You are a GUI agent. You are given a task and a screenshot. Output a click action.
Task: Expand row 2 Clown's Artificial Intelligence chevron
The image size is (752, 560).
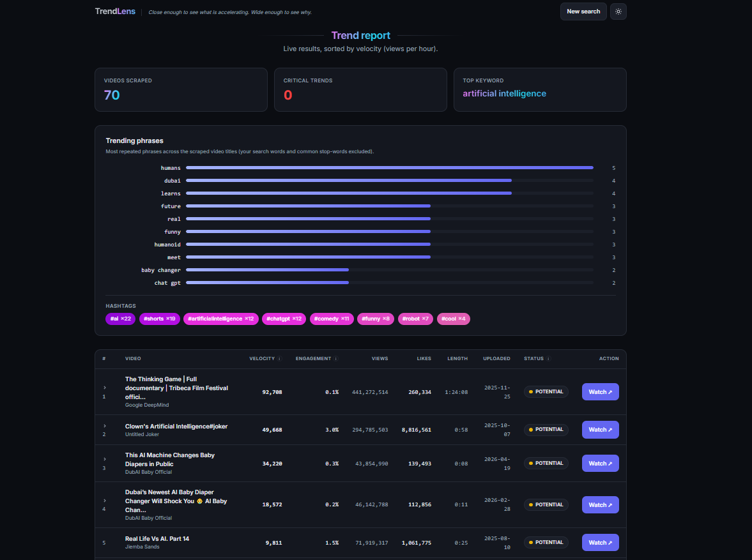pos(105,426)
